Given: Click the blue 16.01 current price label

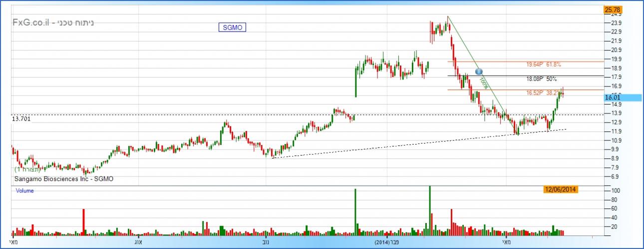Looking at the screenshot, I should coord(614,98).
